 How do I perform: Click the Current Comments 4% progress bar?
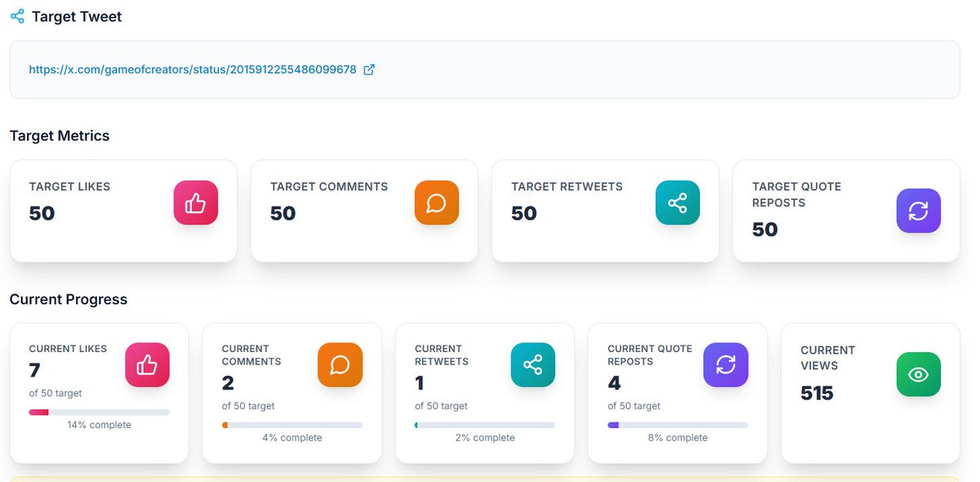pyautogui.click(x=292, y=425)
